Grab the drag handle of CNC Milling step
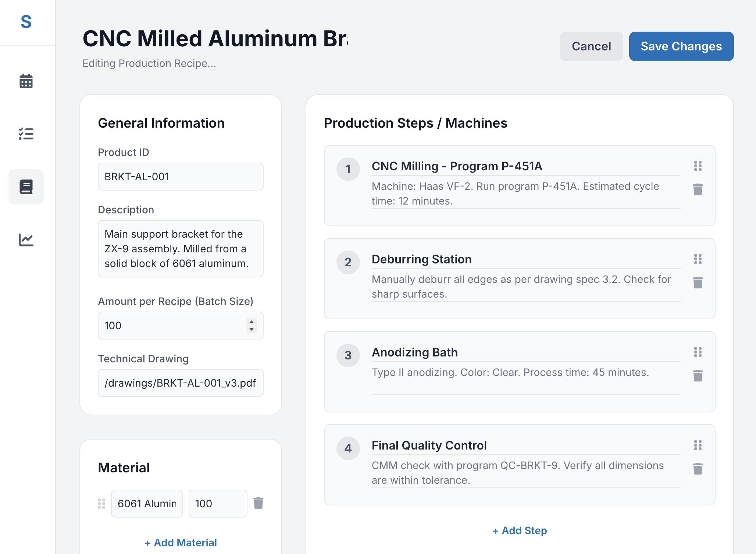Image resolution: width=756 pixels, height=554 pixels. (698, 166)
